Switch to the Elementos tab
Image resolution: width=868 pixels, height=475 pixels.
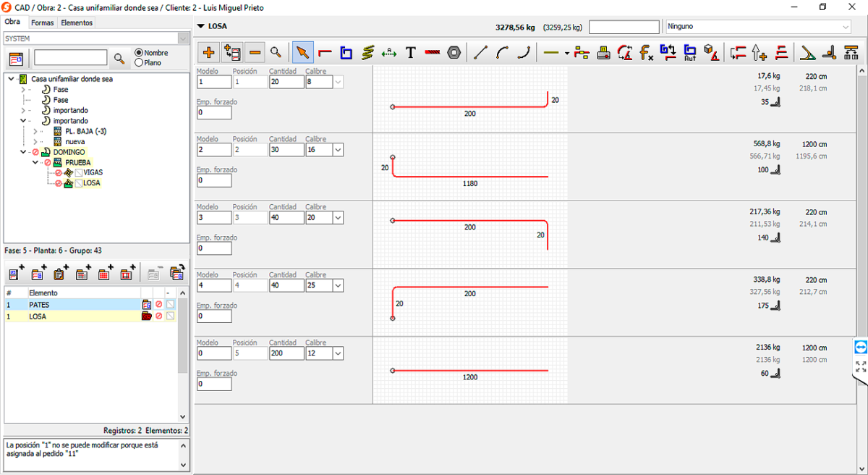pyautogui.click(x=75, y=22)
